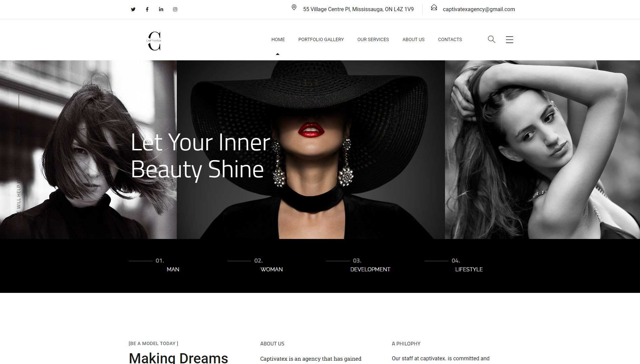
Task: Click the envelope mail icon
Action: (434, 7)
